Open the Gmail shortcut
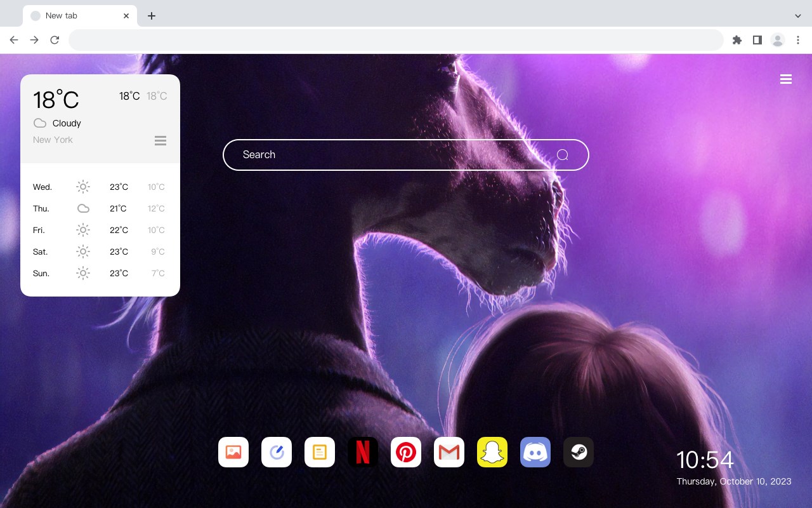 449,452
